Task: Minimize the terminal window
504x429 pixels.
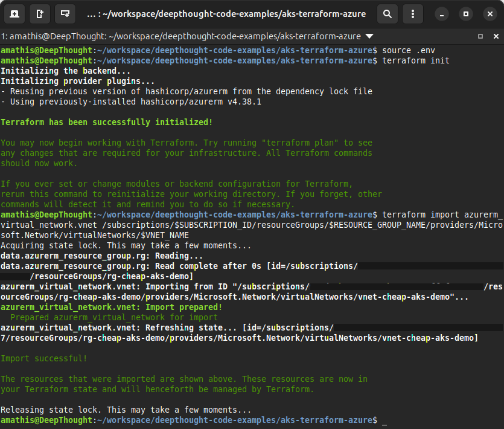Action: click(x=442, y=14)
